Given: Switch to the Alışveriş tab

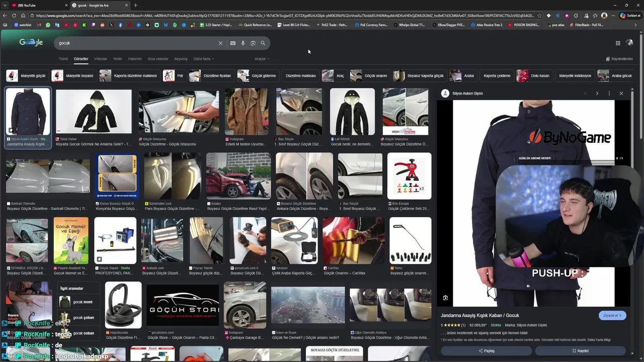Looking at the screenshot, I should point(181,59).
